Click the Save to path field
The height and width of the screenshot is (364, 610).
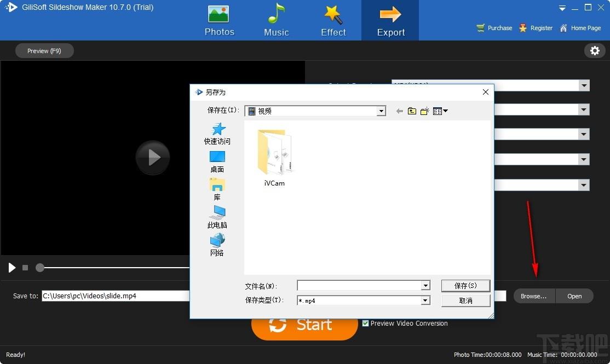pyautogui.click(x=116, y=296)
